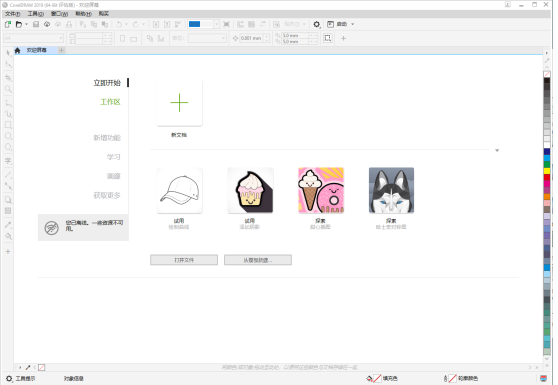The width and height of the screenshot is (558, 385).
Task: Select the Text tool
Action: point(8,161)
